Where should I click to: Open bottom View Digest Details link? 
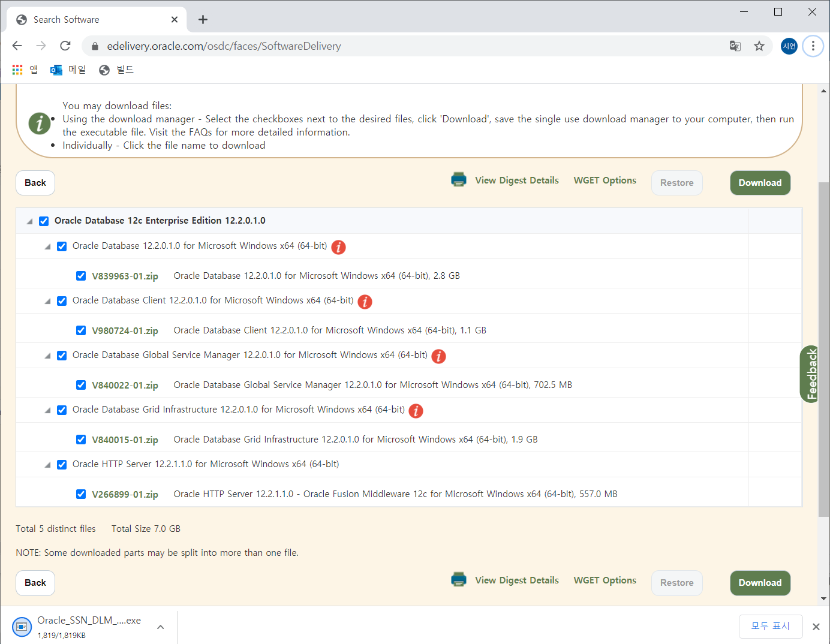point(517,580)
